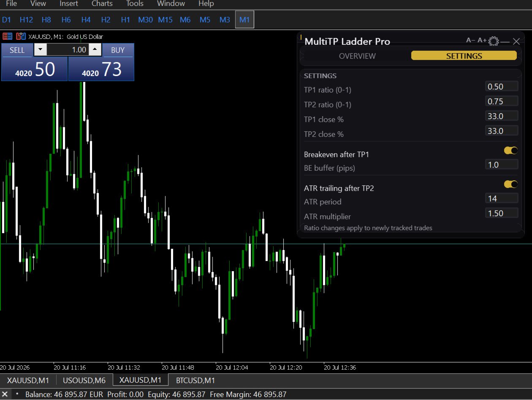This screenshot has width=532, height=400.
Task: Click the buy price 4020 73 tile
Action: 101,69
